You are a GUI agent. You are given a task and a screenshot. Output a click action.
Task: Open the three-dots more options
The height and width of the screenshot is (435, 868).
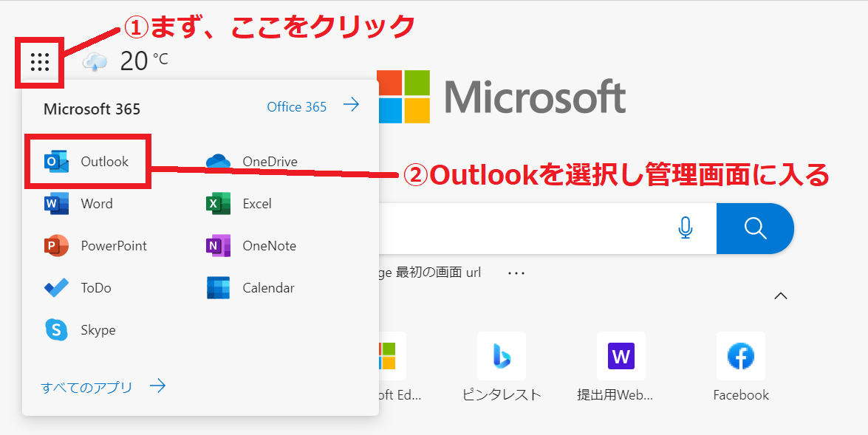tap(516, 273)
